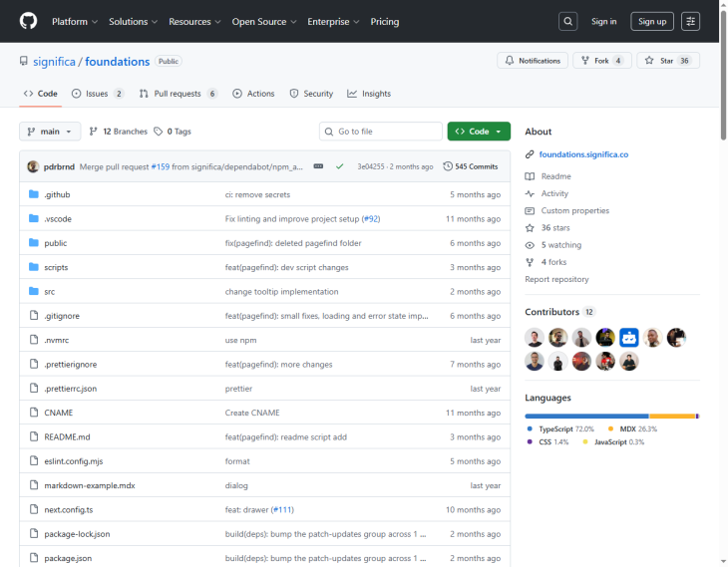Click the search magnifier icon in header

pyautogui.click(x=567, y=21)
